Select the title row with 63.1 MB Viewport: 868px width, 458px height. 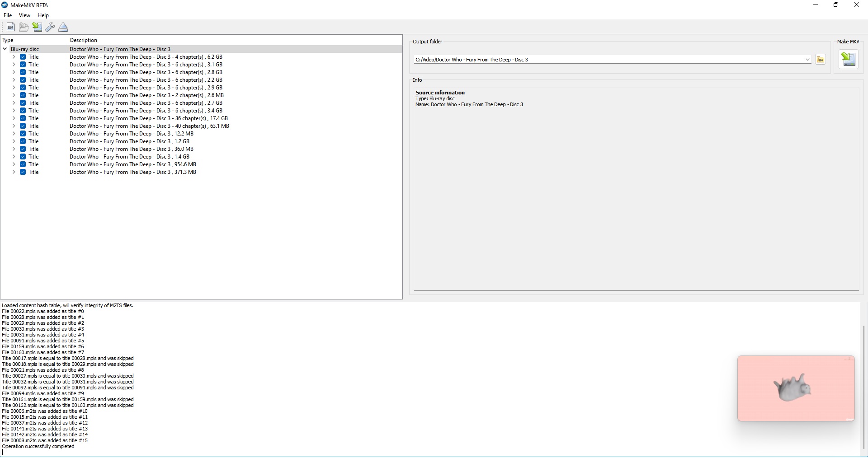[x=201, y=126]
